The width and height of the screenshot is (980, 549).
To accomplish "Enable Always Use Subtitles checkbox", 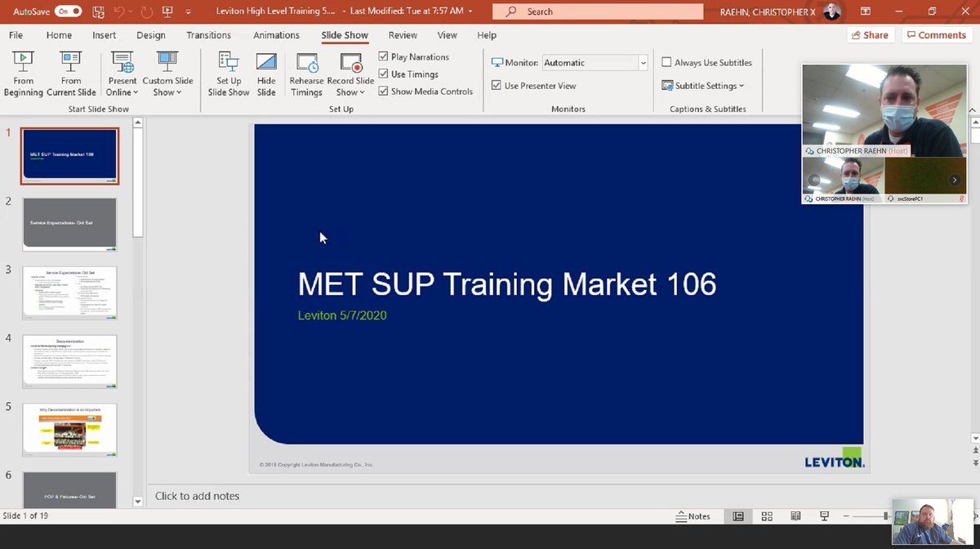I will [x=666, y=62].
